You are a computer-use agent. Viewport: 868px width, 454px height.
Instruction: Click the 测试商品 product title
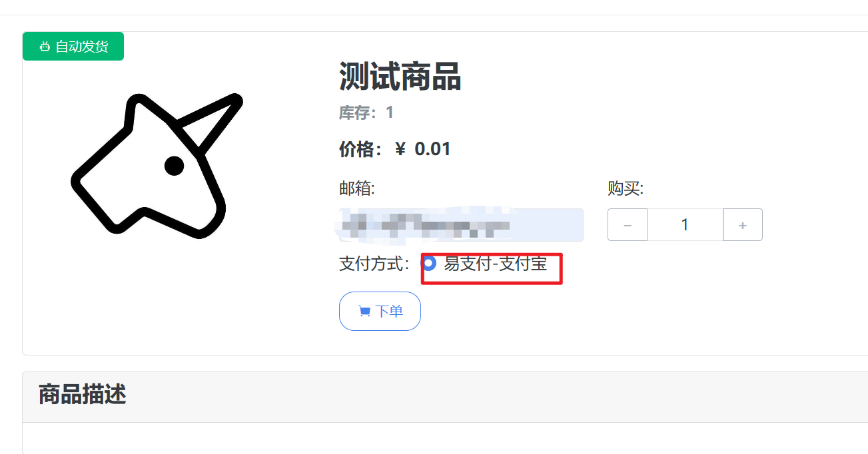click(400, 77)
